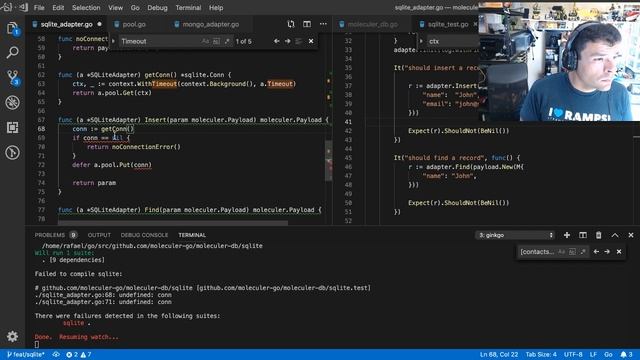Switch to the pool.go tab
This screenshot has height=360, width=640.
[x=134, y=24]
